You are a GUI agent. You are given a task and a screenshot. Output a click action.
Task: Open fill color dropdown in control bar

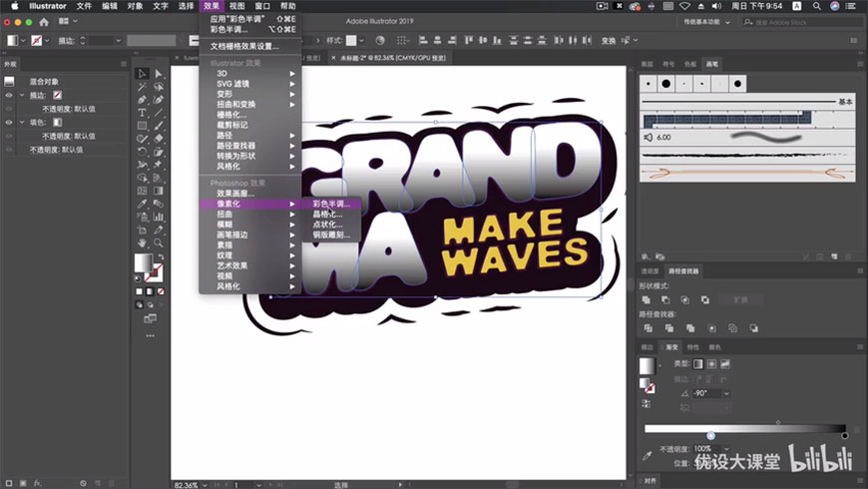pyautogui.click(x=23, y=41)
